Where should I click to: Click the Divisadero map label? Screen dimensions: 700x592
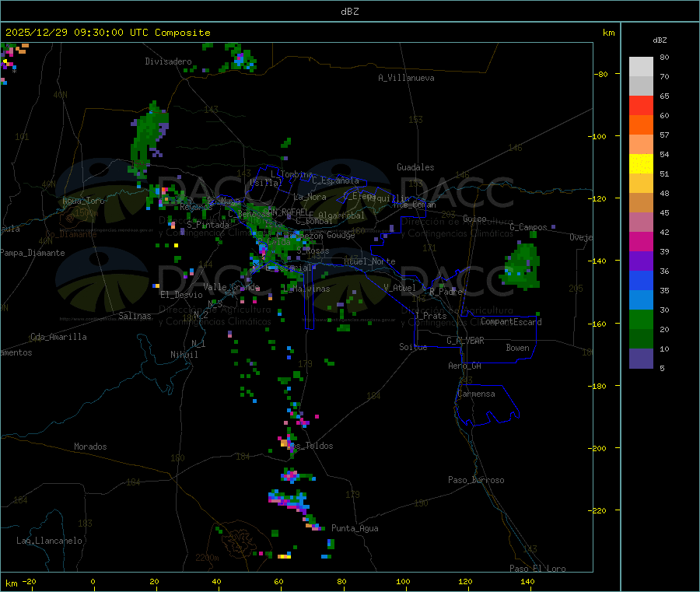pos(168,61)
